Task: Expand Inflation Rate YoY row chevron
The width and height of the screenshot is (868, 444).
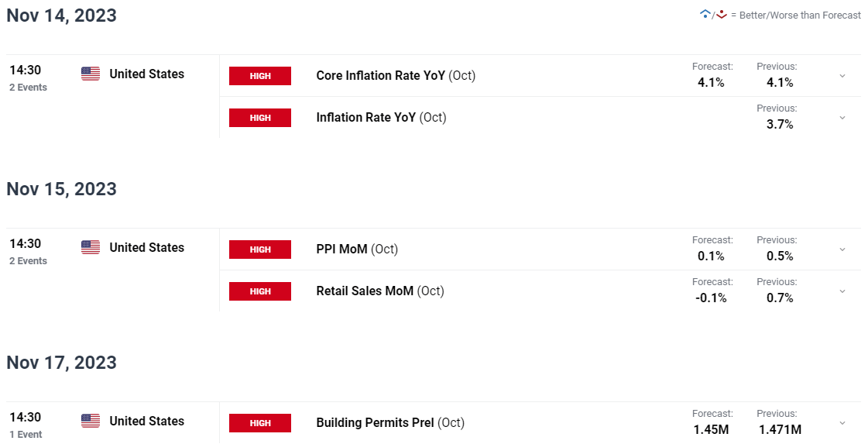Action: coord(842,118)
